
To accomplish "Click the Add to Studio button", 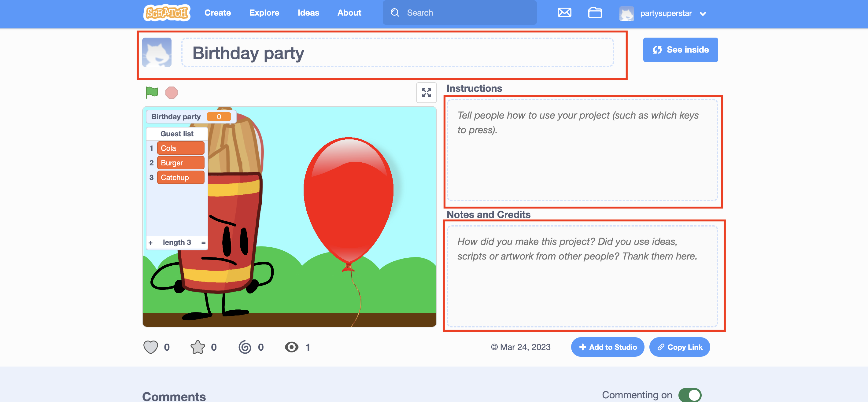I will coord(607,347).
